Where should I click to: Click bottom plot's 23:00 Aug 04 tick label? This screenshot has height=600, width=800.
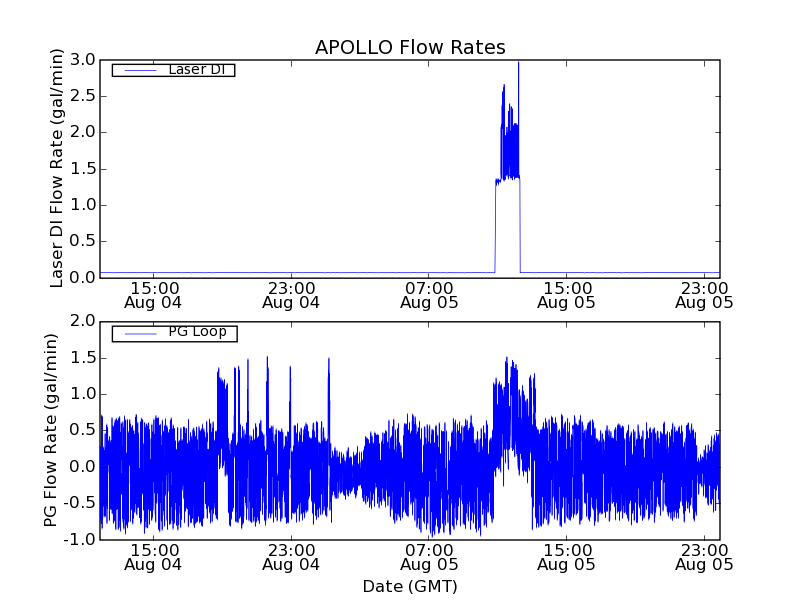(291, 557)
